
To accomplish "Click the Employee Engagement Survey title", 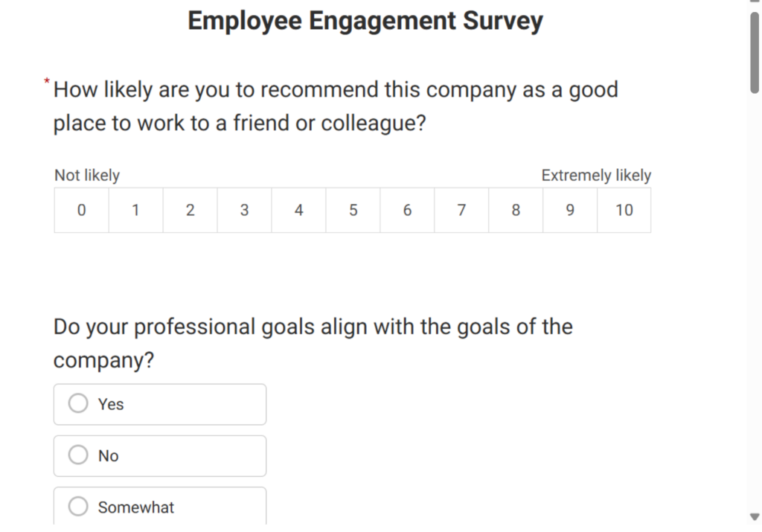I will [x=365, y=20].
